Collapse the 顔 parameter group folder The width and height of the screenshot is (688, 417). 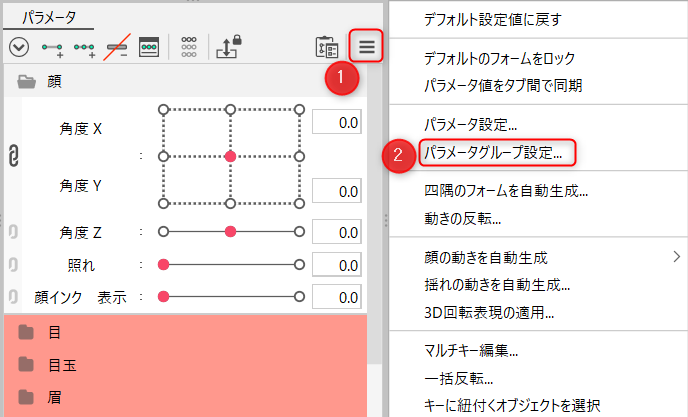point(27,83)
